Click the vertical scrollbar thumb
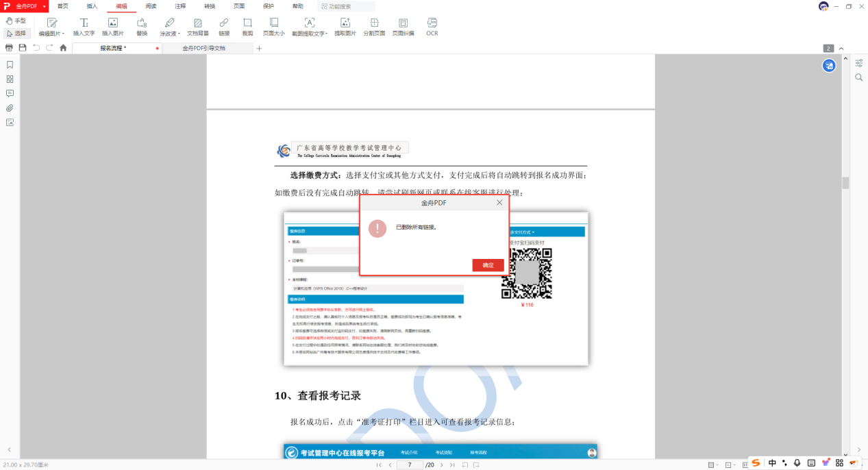 click(845, 183)
